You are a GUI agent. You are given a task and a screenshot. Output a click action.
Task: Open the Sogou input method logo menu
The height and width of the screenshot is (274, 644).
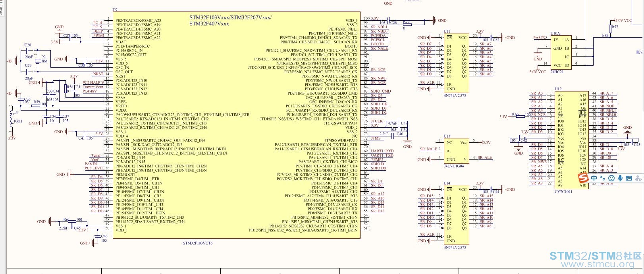tap(583, 178)
